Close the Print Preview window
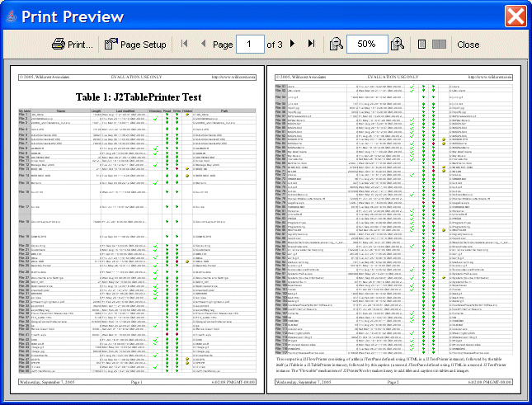 pyautogui.click(x=516, y=16)
